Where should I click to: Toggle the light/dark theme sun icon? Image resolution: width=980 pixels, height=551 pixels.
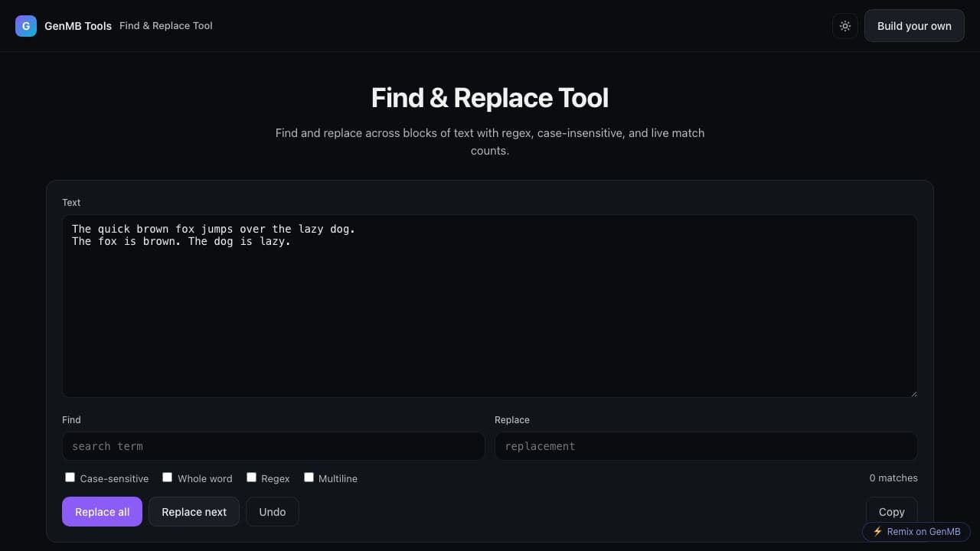tap(845, 26)
